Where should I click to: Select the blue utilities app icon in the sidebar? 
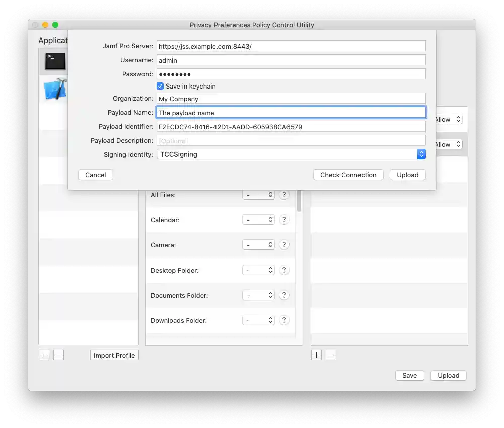tap(54, 89)
